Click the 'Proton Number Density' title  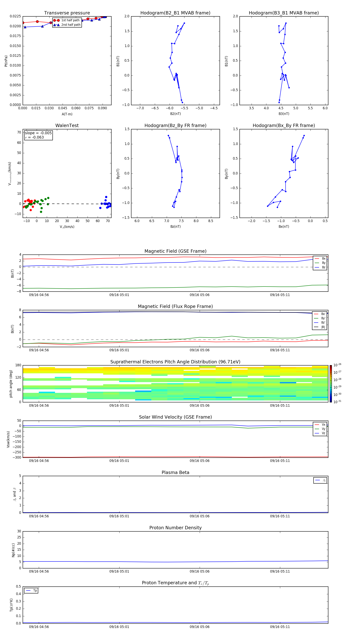click(175, 528)
